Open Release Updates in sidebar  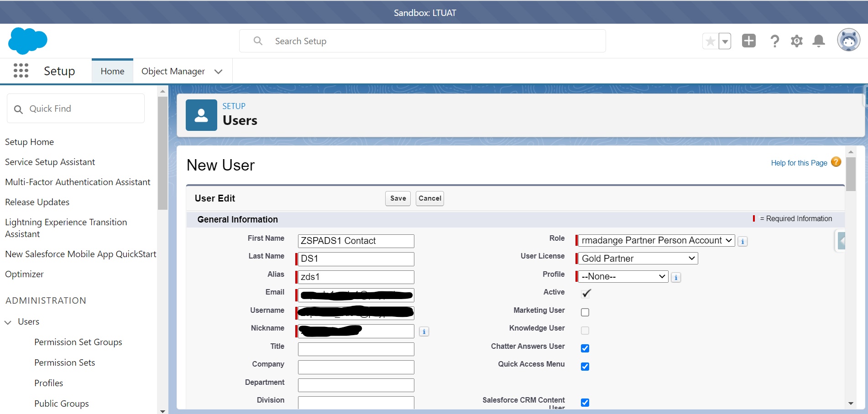(x=37, y=202)
